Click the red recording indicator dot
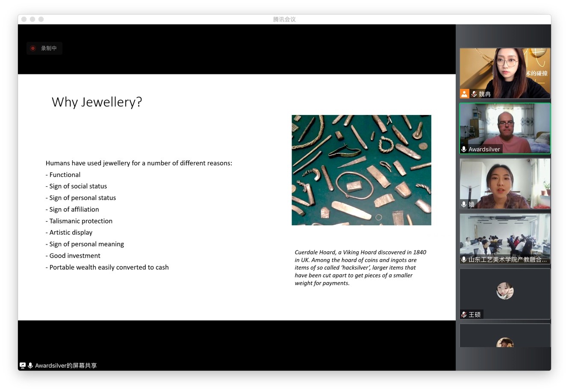569x392 pixels. (x=33, y=48)
